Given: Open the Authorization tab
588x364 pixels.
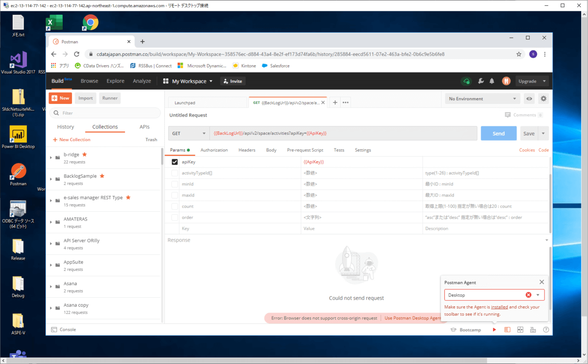Looking at the screenshot, I should [x=214, y=150].
